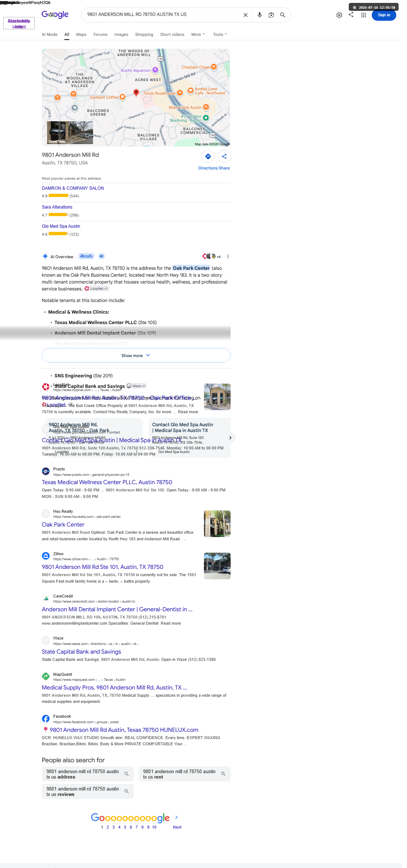The image size is (407, 868).
Task: Open the Sara Alterations link
Action: (x=57, y=207)
